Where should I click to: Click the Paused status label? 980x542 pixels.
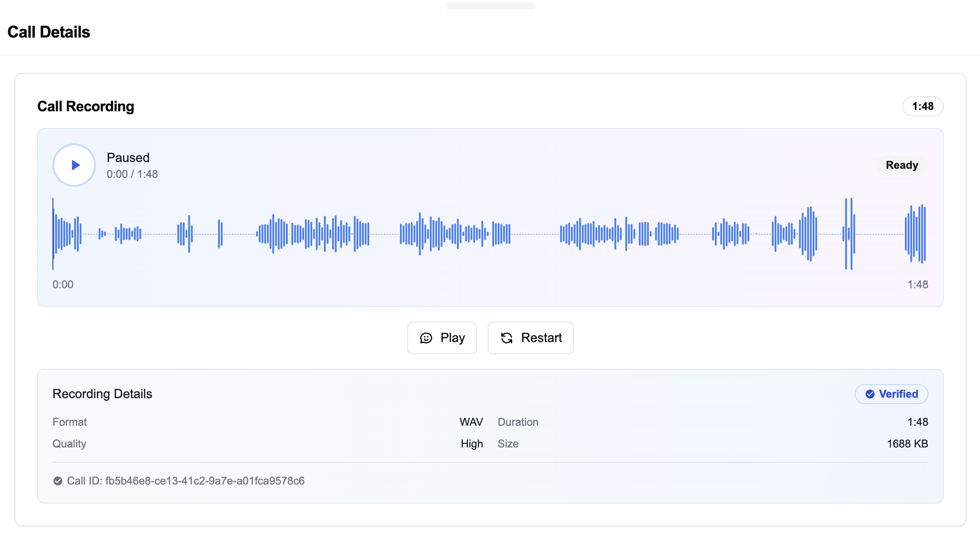(x=128, y=157)
